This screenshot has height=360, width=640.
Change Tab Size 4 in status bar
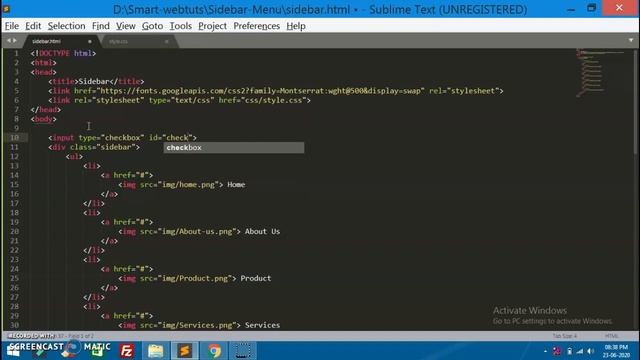(564, 336)
